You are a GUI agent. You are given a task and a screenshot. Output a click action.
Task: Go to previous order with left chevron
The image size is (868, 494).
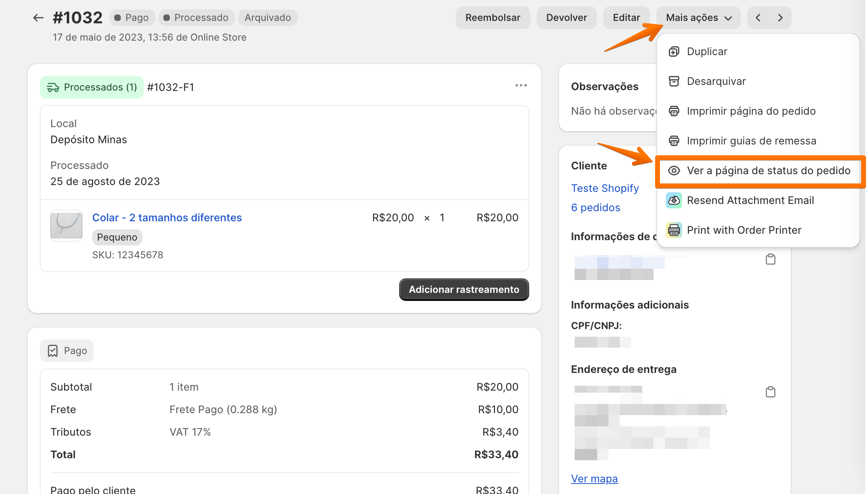tap(758, 18)
